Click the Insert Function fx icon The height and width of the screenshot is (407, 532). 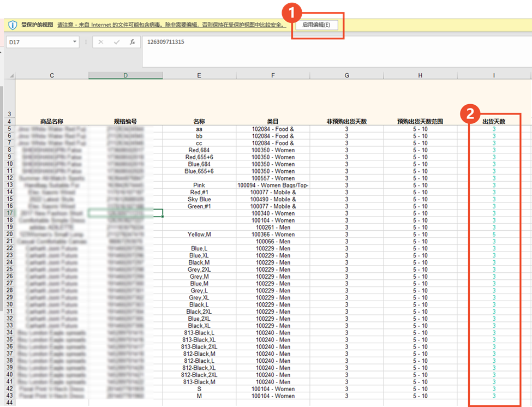pyautogui.click(x=132, y=42)
